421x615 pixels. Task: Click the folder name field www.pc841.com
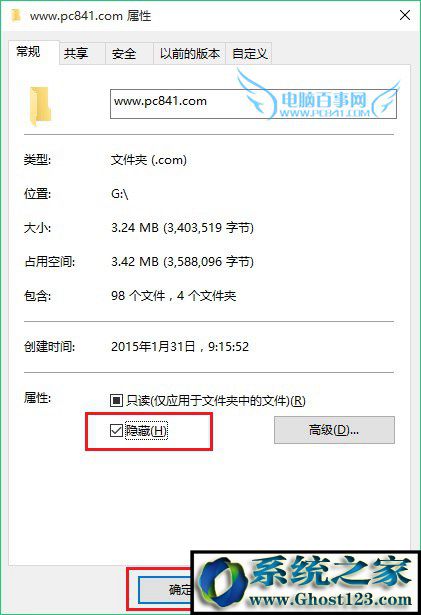[253, 104]
